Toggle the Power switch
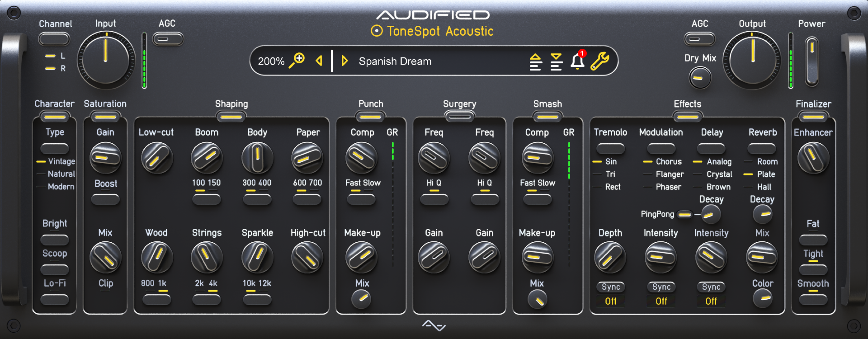The width and height of the screenshot is (868, 339). coord(812,61)
